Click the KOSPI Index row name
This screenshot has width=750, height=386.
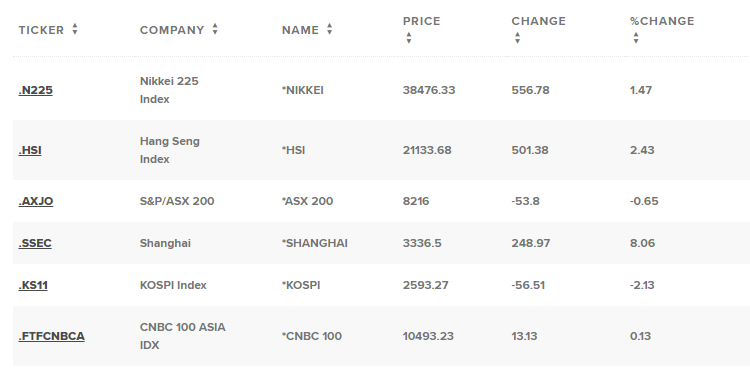tap(301, 286)
